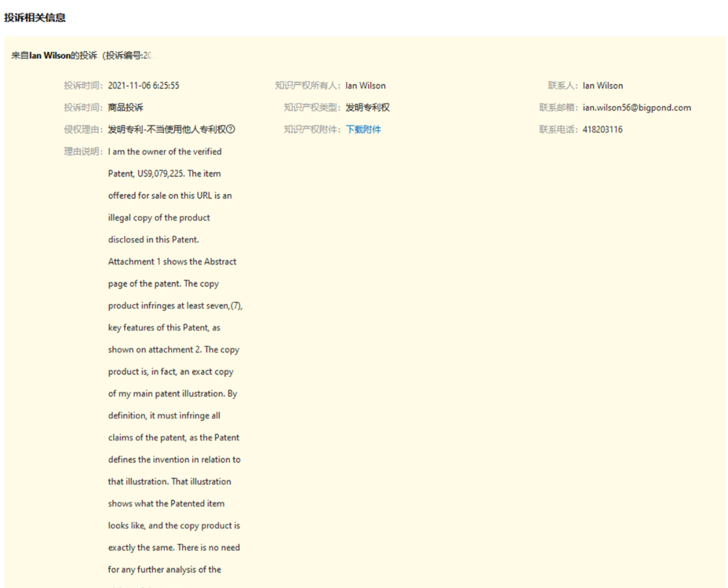Click the label 知识产权附件
728x588 pixels.
[x=311, y=129]
